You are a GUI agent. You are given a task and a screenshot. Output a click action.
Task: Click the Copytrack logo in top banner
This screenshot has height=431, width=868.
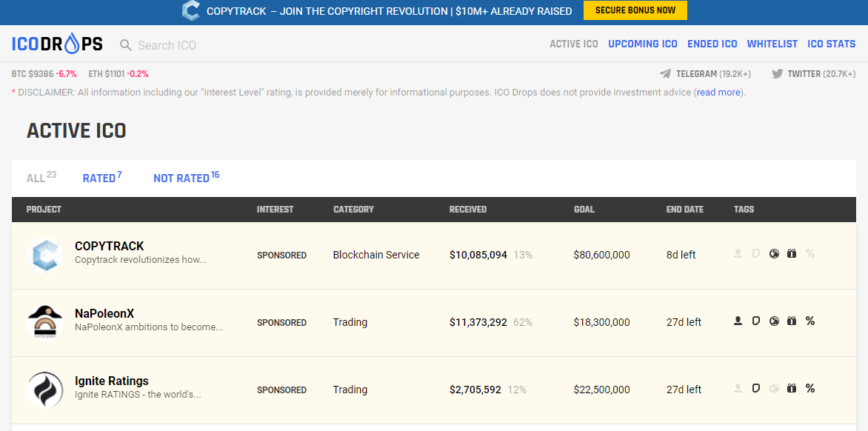point(191,11)
